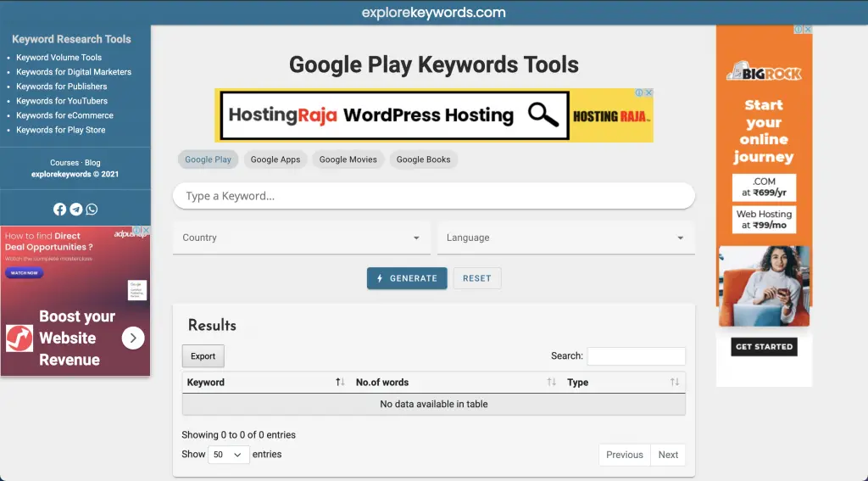Click the BigRock logo in ad

764,71
